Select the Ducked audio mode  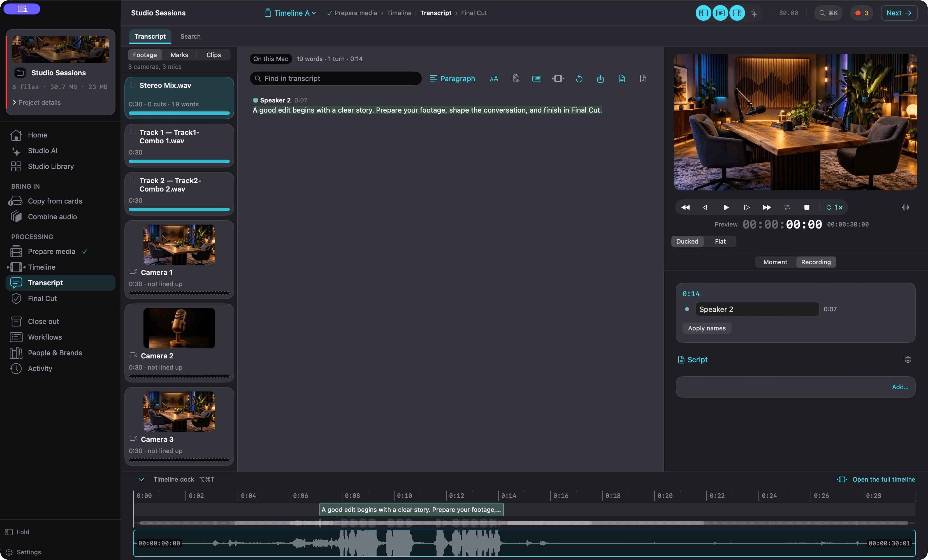coord(687,241)
